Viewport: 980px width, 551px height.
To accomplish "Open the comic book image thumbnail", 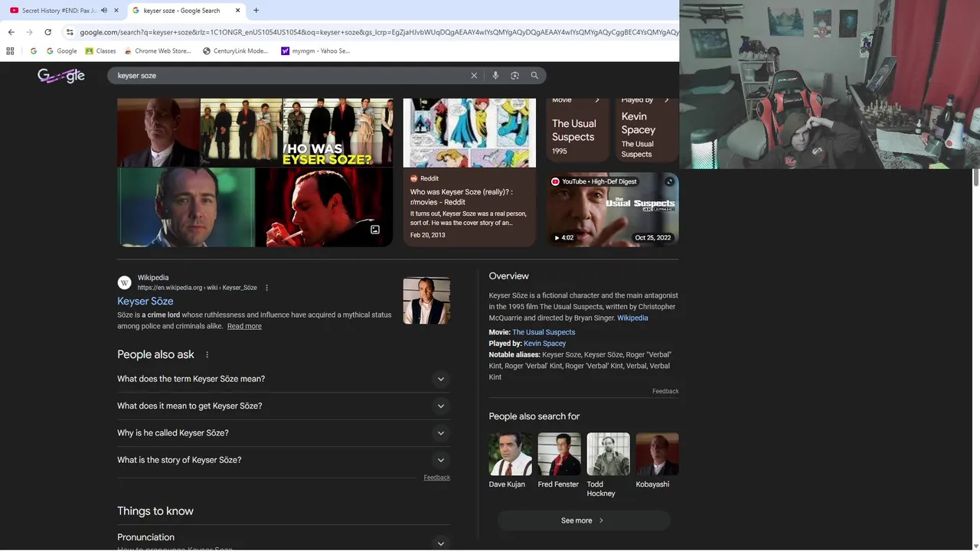I will coord(469,132).
